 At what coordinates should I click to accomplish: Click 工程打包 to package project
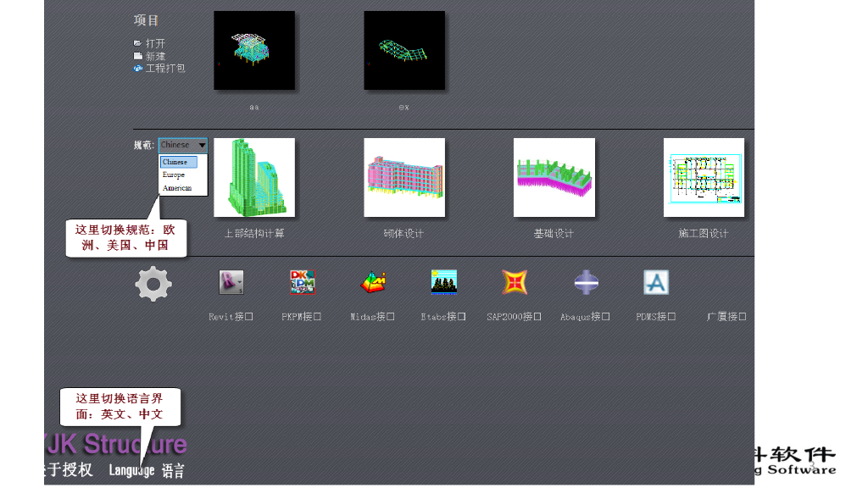click(164, 69)
